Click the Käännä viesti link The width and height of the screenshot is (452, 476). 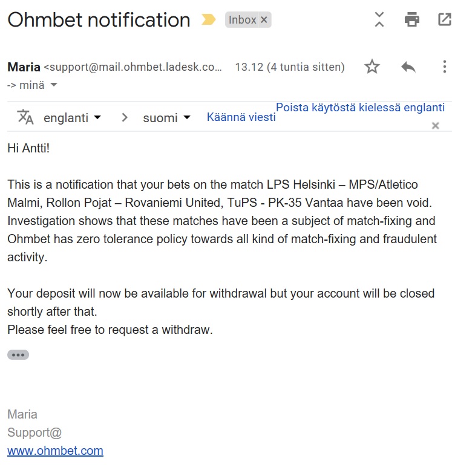(x=241, y=117)
